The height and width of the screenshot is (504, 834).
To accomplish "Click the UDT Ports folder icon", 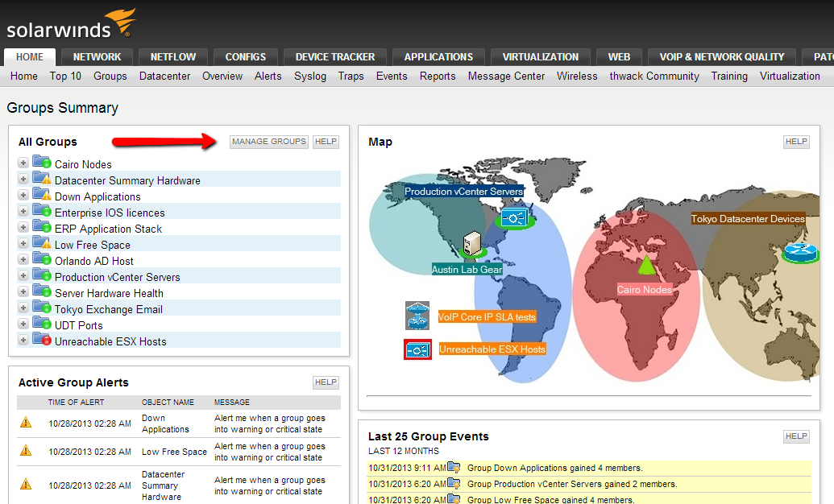I will point(41,323).
